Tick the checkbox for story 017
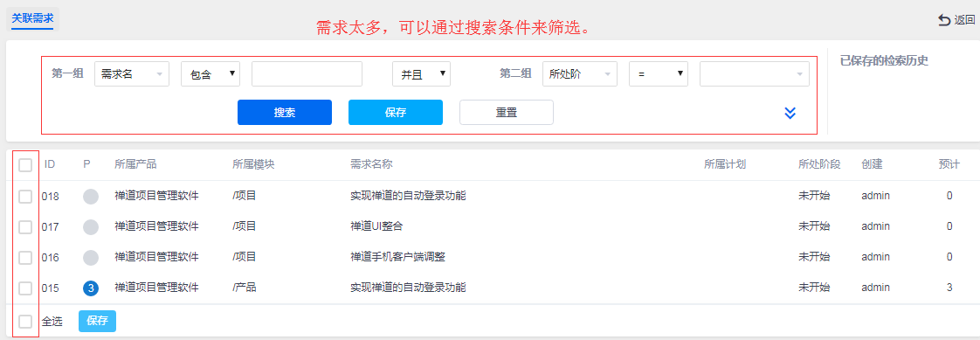 pyautogui.click(x=25, y=227)
